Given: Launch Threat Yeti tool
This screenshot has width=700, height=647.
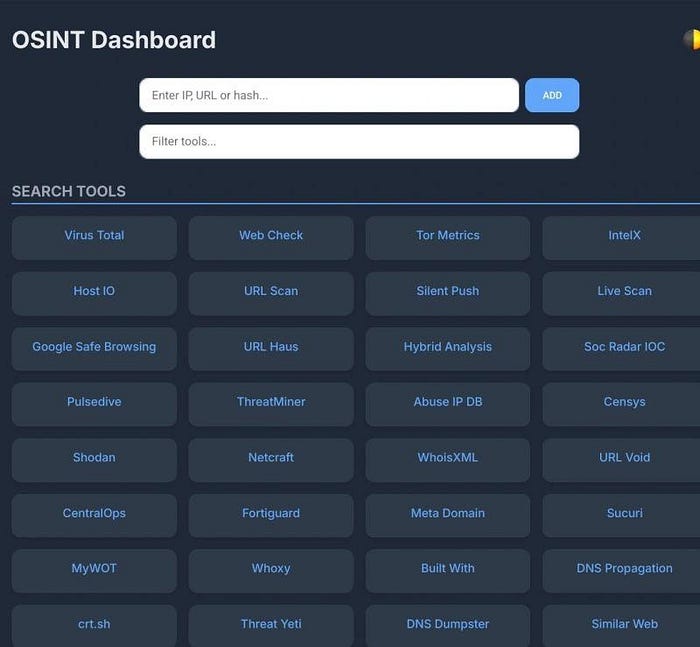Looking at the screenshot, I should click(271, 626).
